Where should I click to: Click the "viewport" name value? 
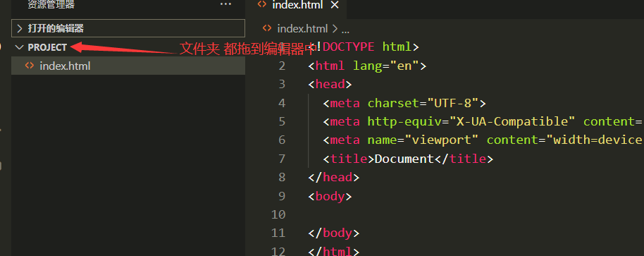tap(442, 140)
